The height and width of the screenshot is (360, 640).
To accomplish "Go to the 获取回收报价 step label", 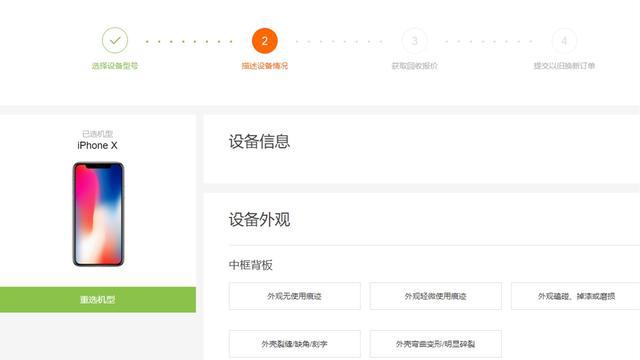I will 414,66.
